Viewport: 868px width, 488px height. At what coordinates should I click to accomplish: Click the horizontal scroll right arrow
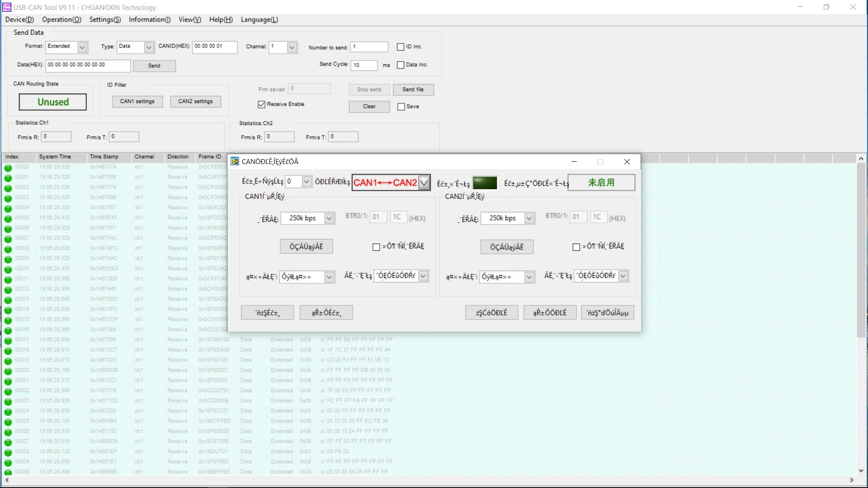(x=852, y=480)
